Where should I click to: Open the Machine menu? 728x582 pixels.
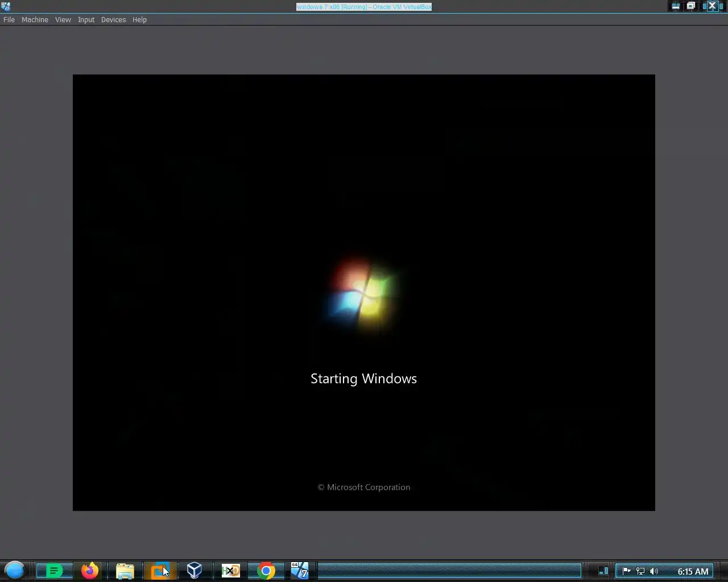click(35, 19)
